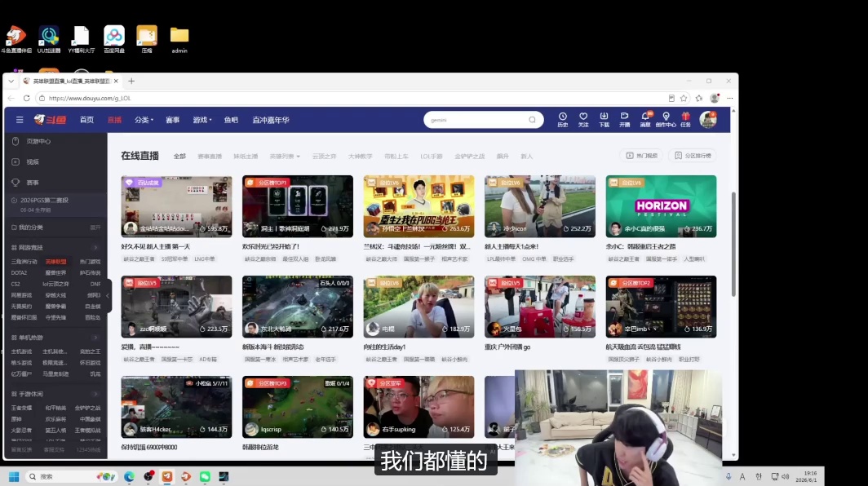Click the Windows taskbar search box

click(72, 476)
